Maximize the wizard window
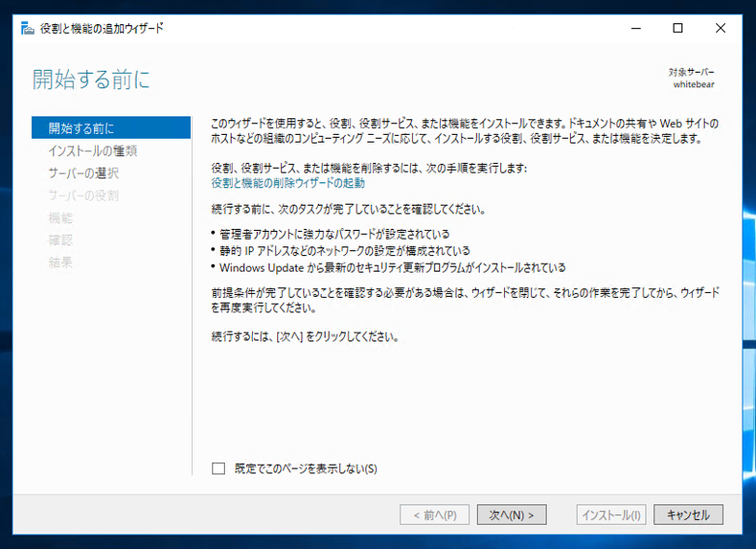756x549 pixels. click(677, 28)
